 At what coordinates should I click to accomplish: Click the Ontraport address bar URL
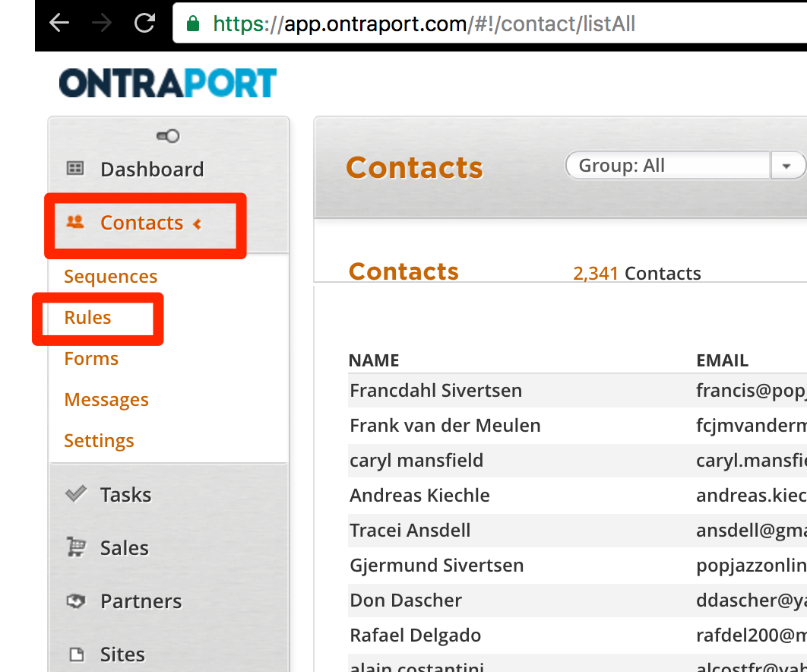pyautogui.click(x=423, y=24)
